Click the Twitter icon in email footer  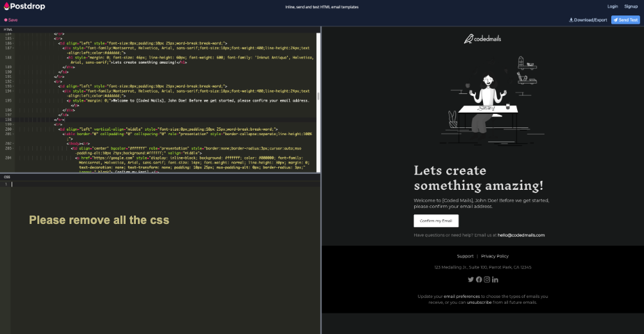[471, 279]
